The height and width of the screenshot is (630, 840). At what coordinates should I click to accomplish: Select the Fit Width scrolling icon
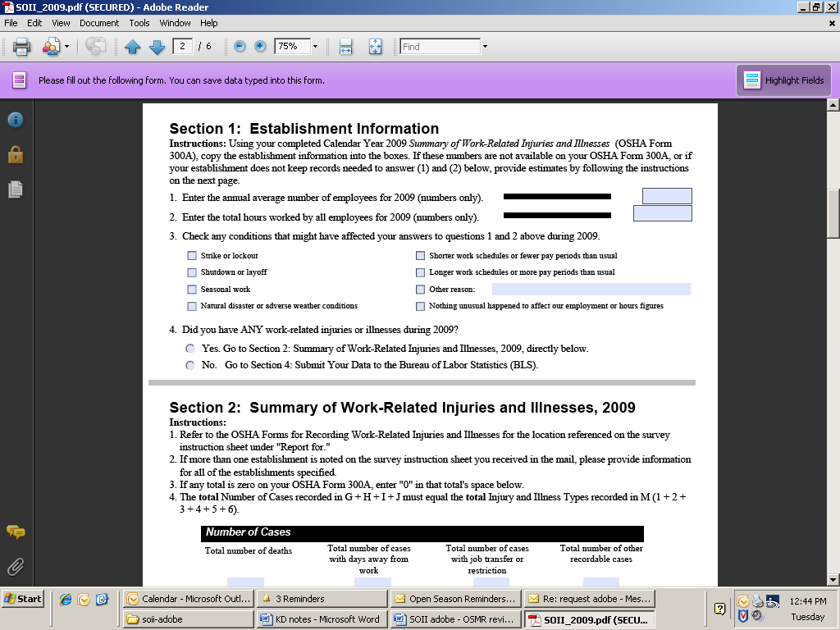click(346, 47)
